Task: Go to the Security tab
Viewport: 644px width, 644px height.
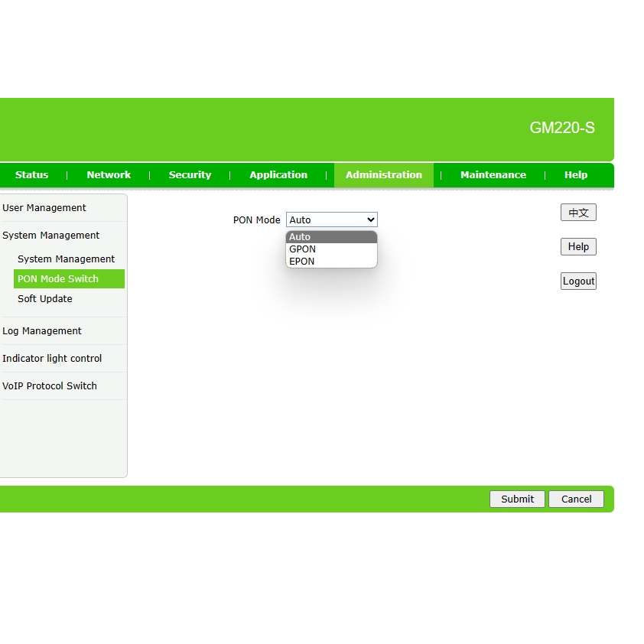Action: [190, 175]
